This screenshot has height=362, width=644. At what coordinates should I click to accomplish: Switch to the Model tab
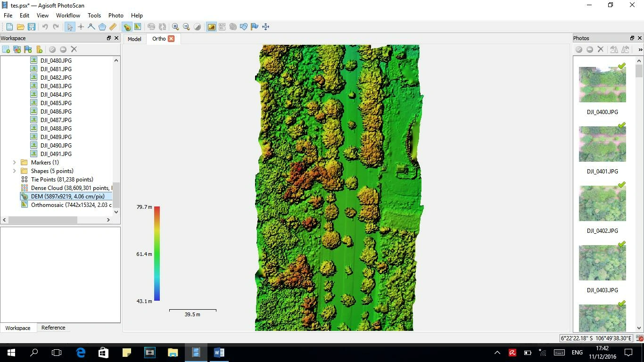[x=134, y=39]
